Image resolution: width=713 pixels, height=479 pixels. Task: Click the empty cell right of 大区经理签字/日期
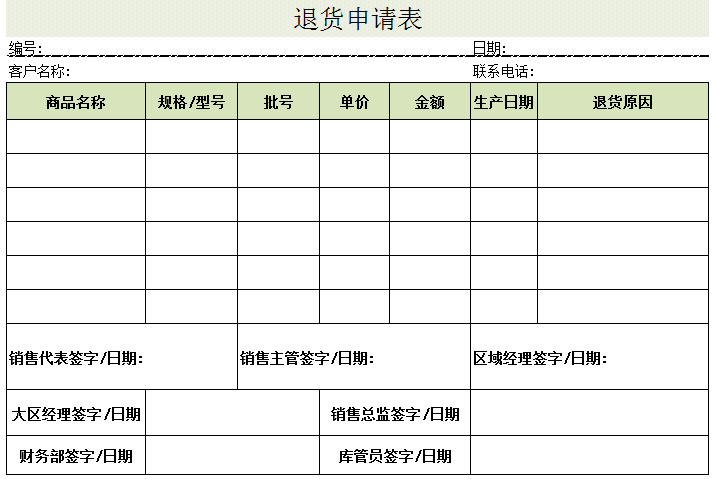click(233, 413)
